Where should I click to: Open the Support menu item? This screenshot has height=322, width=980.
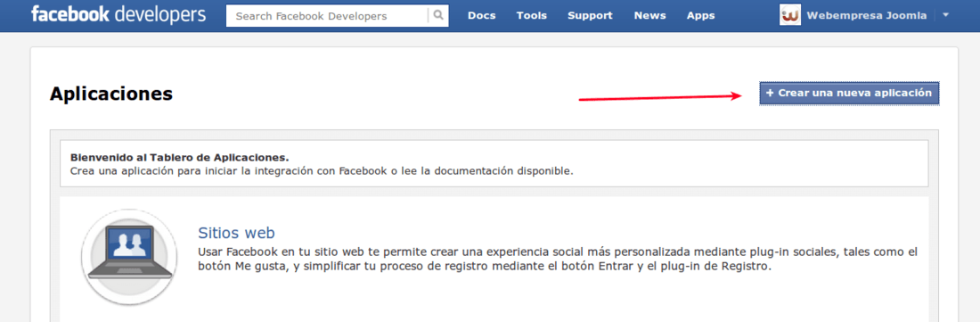pos(590,16)
